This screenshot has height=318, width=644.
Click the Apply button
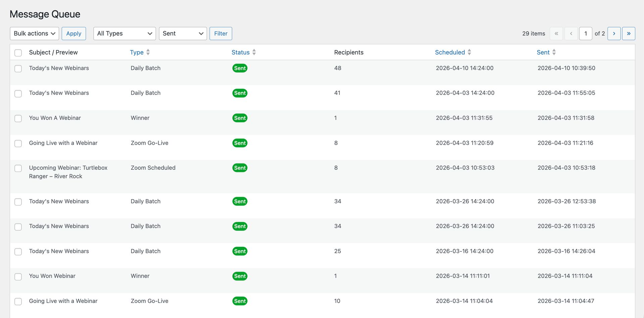74,34
